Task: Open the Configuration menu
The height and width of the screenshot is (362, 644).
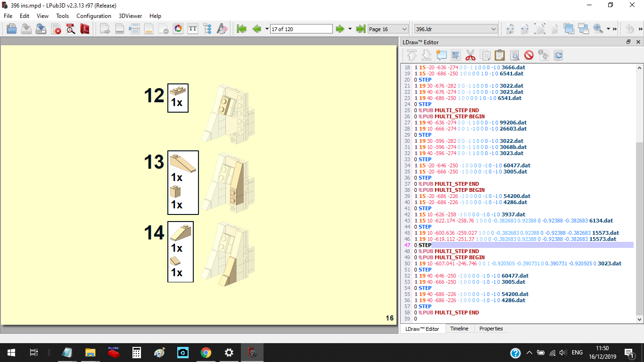Action: tap(94, 16)
